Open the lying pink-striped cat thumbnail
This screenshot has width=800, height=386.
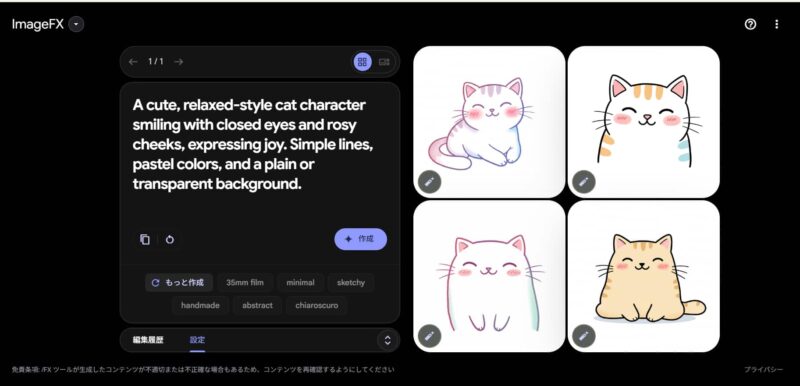tap(489, 122)
